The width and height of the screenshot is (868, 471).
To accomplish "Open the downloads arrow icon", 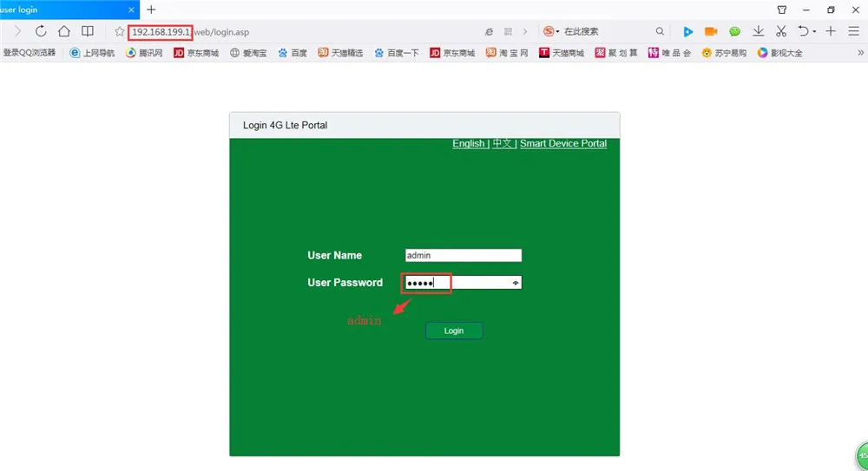I will click(759, 31).
